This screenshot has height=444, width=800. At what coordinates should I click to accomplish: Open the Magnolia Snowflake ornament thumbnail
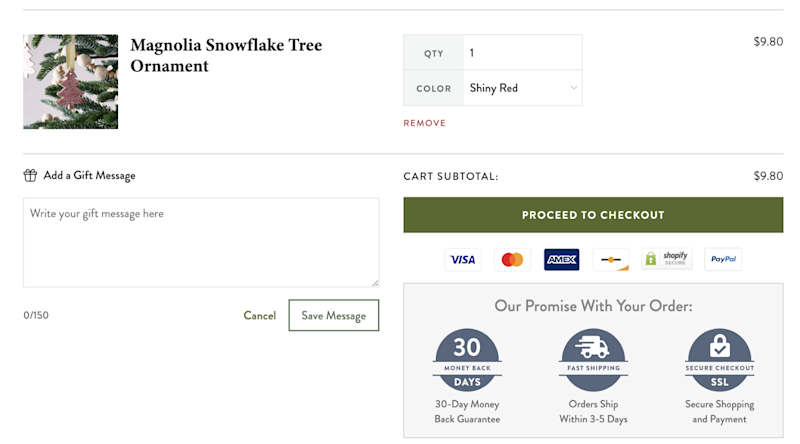[x=70, y=82]
